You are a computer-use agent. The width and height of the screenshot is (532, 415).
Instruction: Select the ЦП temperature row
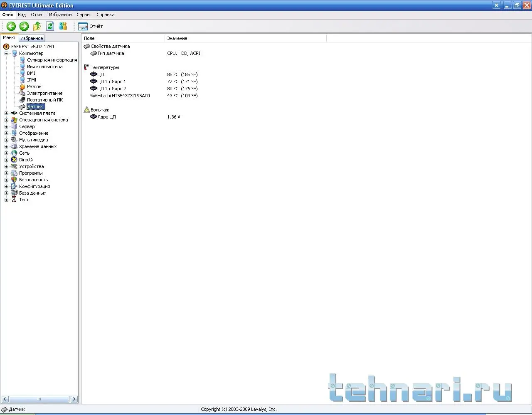[x=144, y=74]
